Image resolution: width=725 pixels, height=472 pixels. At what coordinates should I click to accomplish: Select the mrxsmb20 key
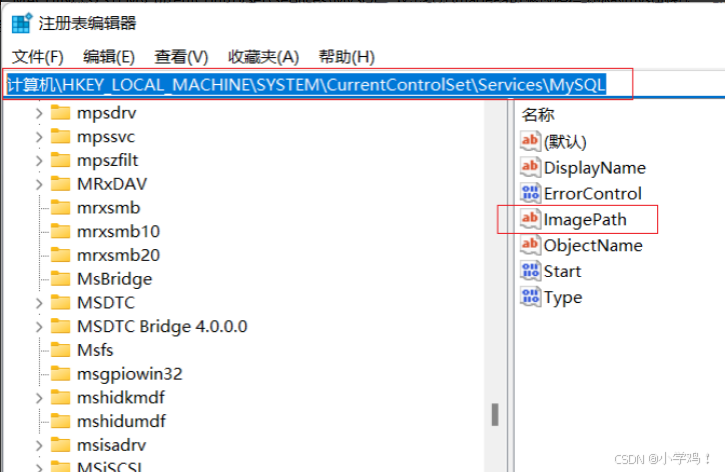(x=118, y=255)
